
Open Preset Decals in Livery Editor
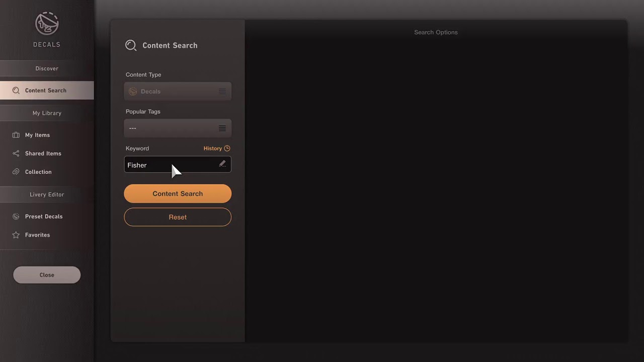click(x=47, y=216)
